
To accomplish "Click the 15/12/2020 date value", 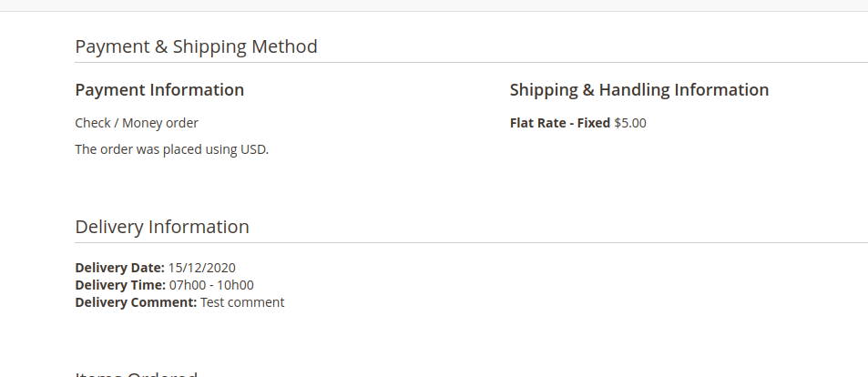I will click(202, 268).
